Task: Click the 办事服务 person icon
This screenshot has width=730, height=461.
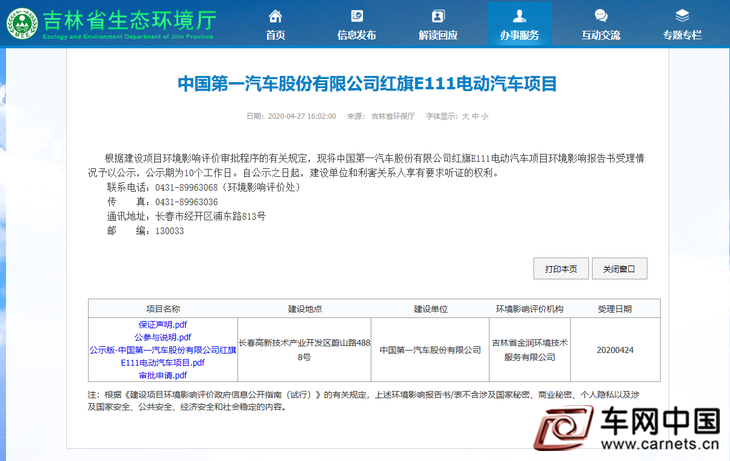Action: coord(519,16)
